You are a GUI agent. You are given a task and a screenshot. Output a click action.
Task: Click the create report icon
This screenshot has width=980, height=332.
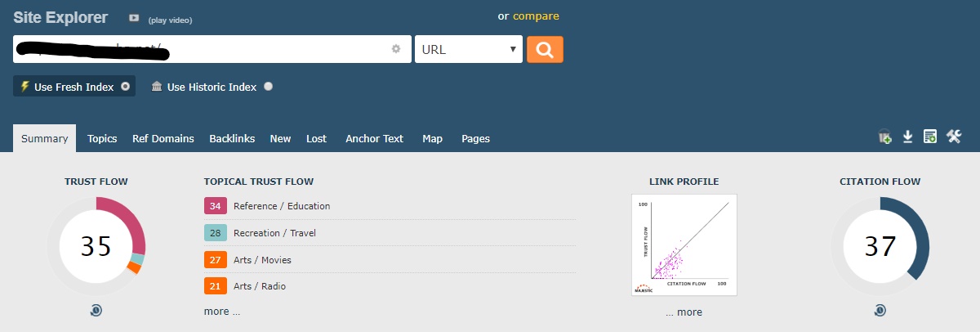point(930,137)
